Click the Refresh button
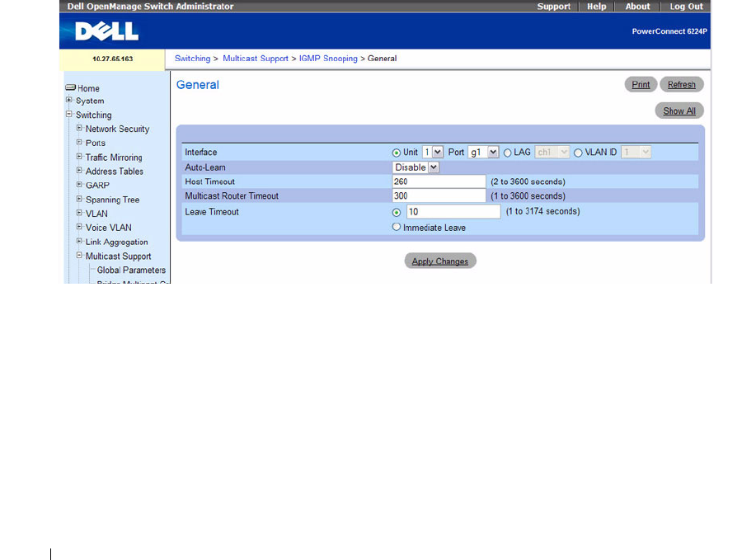 tap(682, 84)
